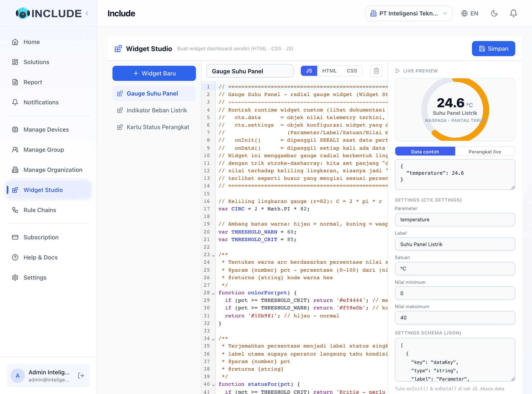The image size is (532, 394).
Task: Open the Notifications menu item in the sidebar
Action: click(48, 102)
